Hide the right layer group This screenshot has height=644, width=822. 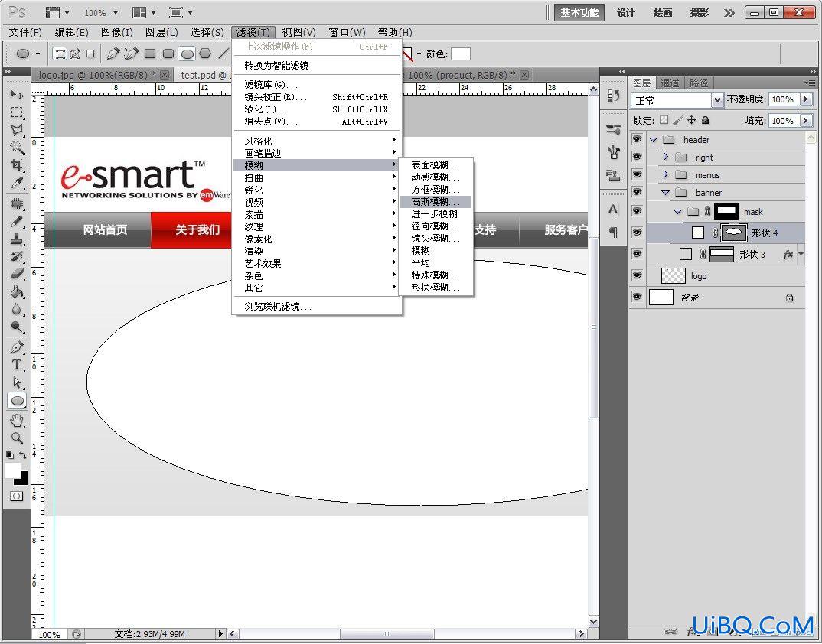637,158
